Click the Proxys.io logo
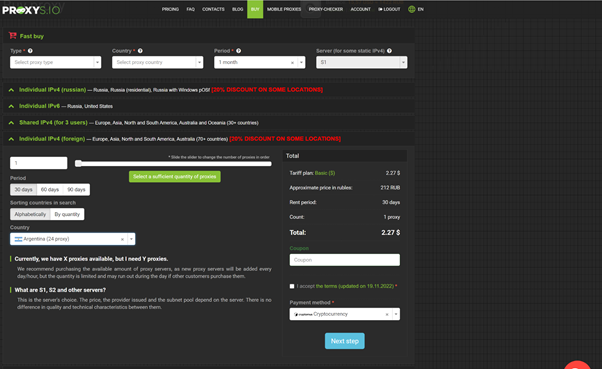The image size is (602, 369). [31, 10]
